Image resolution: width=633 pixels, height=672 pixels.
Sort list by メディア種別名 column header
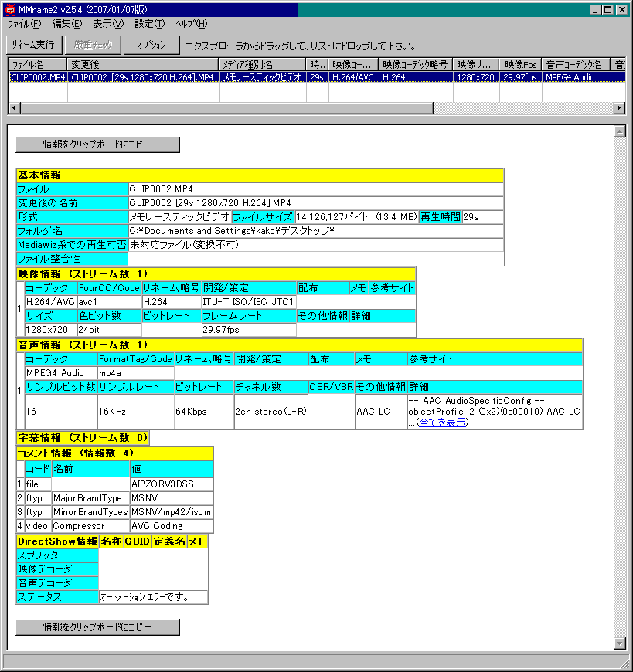click(263, 65)
